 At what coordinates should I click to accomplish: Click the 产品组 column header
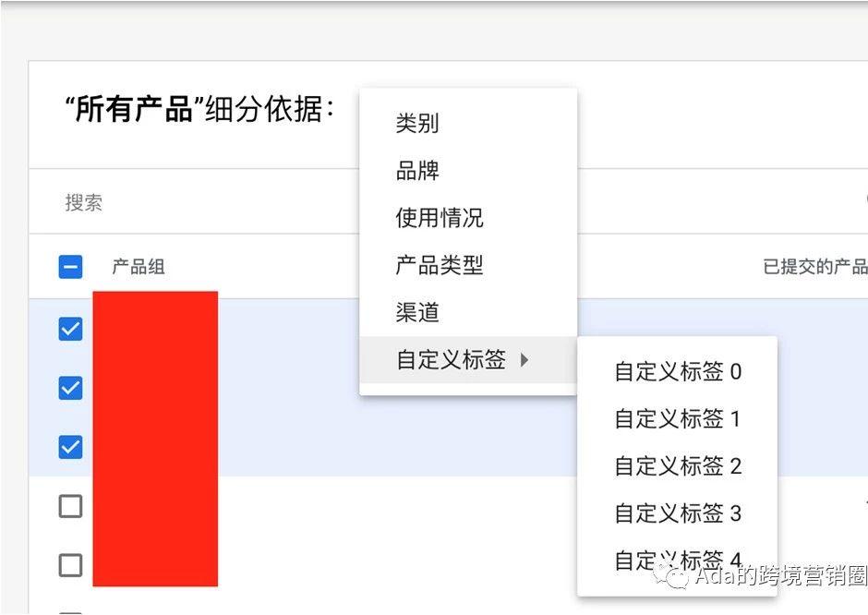[x=139, y=266]
